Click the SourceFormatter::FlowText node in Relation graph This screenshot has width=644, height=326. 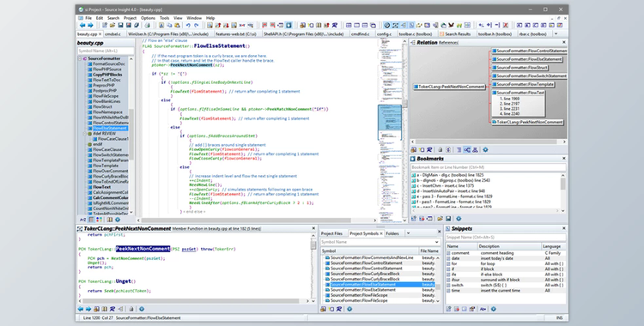click(518, 93)
